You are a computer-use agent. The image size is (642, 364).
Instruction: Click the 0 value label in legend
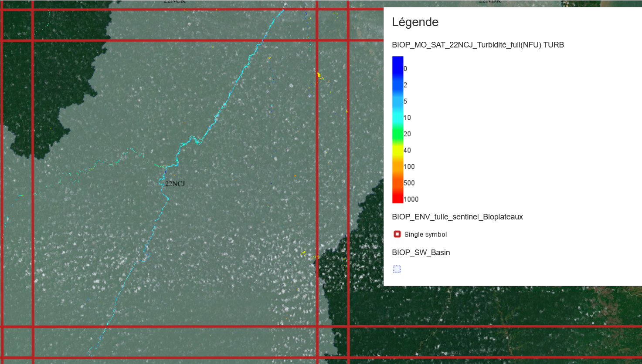(x=405, y=69)
